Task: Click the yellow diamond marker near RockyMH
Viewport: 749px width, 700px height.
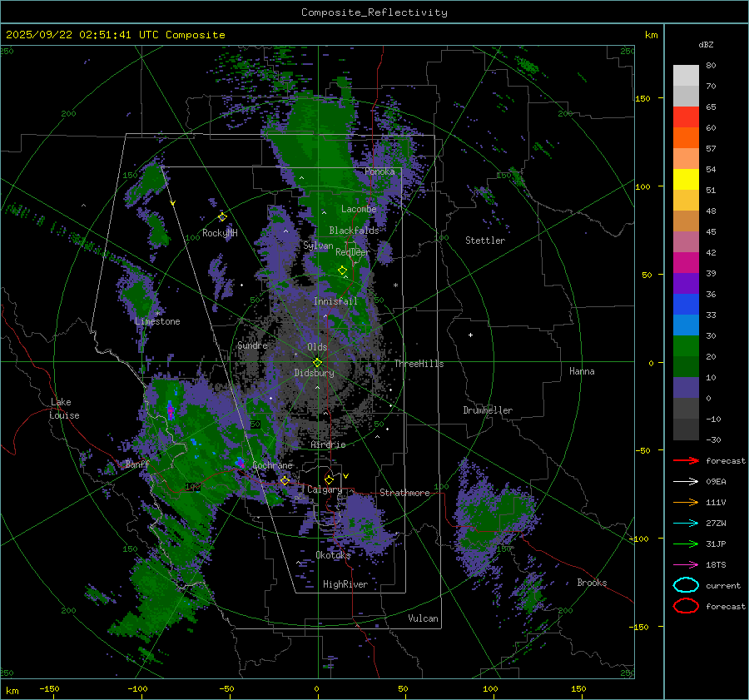Action: click(x=222, y=216)
